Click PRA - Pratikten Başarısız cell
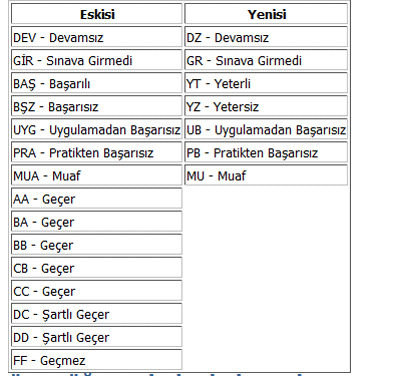This screenshot has width=393, height=376. 97,152
